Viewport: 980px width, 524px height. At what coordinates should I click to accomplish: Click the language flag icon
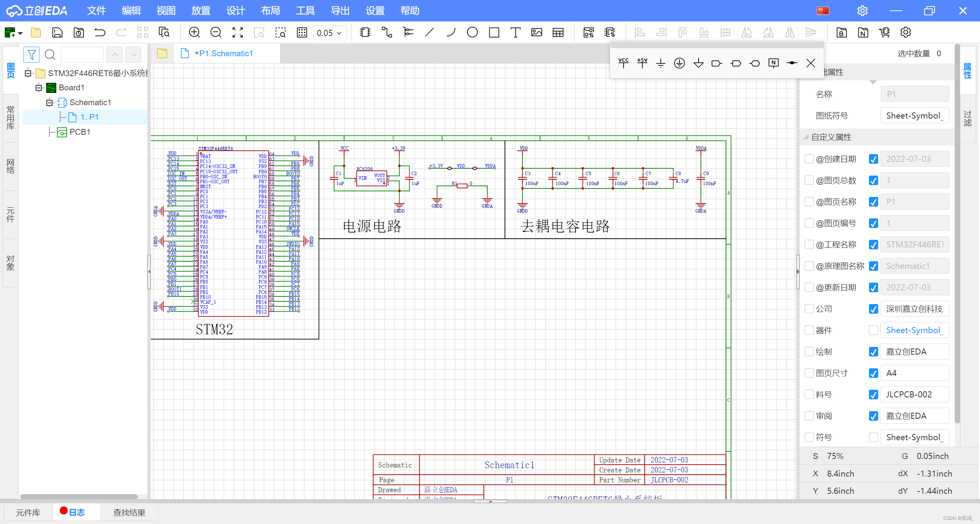(x=823, y=11)
